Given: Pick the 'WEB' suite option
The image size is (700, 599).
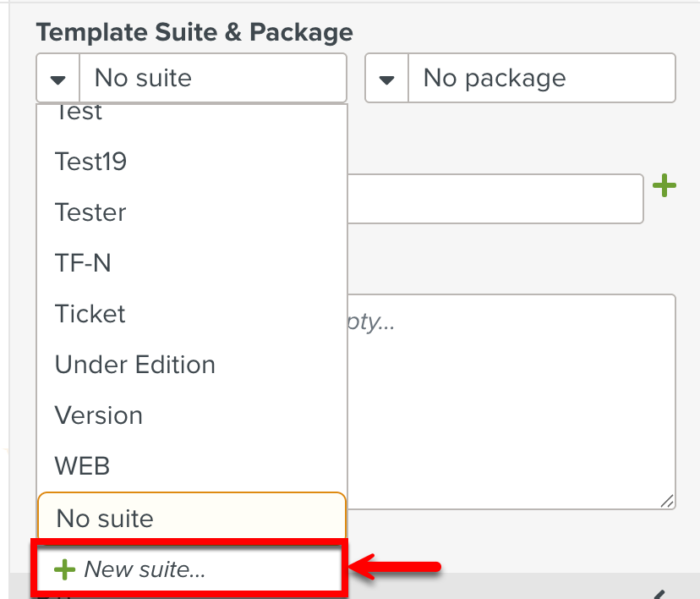Looking at the screenshot, I should [x=83, y=466].
